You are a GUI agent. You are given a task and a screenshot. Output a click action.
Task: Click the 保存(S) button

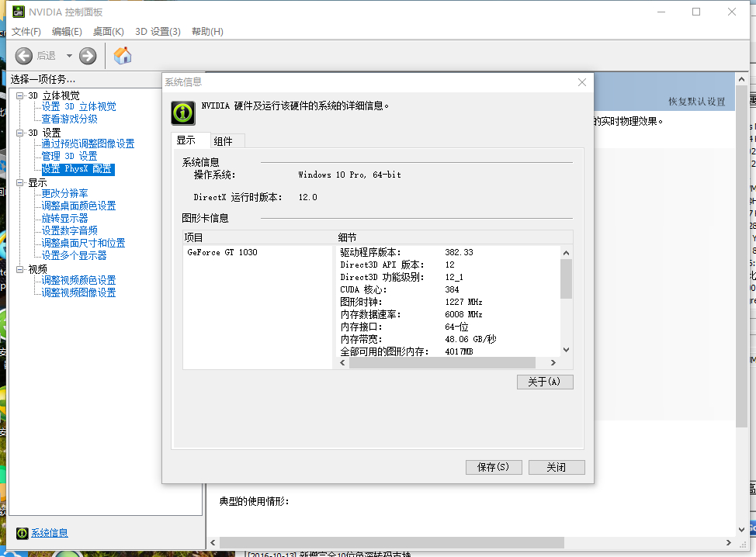pos(494,467)
